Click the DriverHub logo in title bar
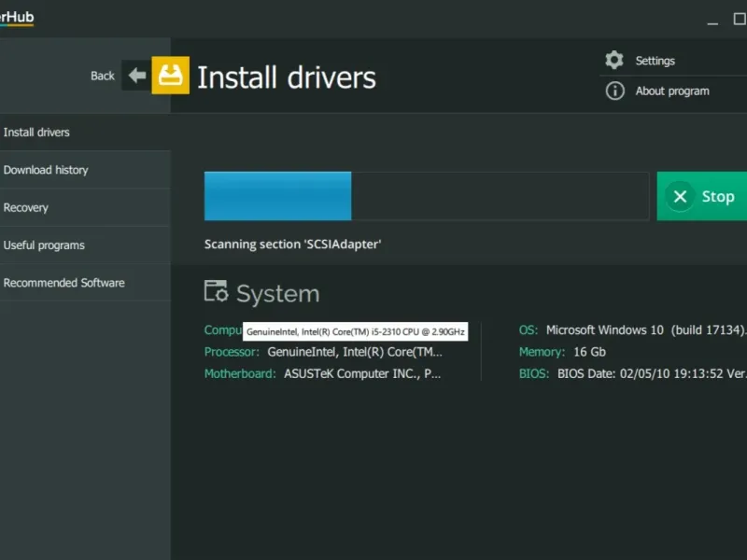This screenshot has width=747, height=560. click(17, 18)
